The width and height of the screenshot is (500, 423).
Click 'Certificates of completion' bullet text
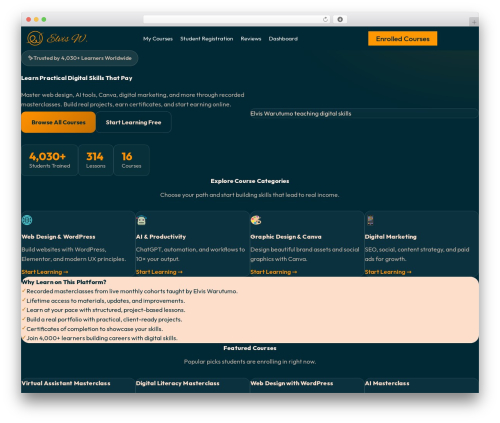(x=95, y=329)
